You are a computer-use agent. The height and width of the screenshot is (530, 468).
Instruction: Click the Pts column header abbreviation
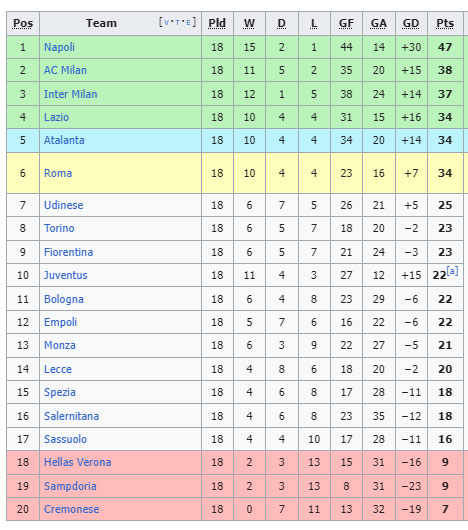tap(445, 23)
